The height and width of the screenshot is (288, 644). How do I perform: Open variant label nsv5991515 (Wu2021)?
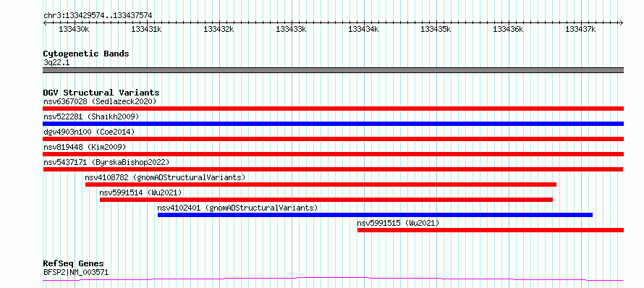(x=398, y=223)
